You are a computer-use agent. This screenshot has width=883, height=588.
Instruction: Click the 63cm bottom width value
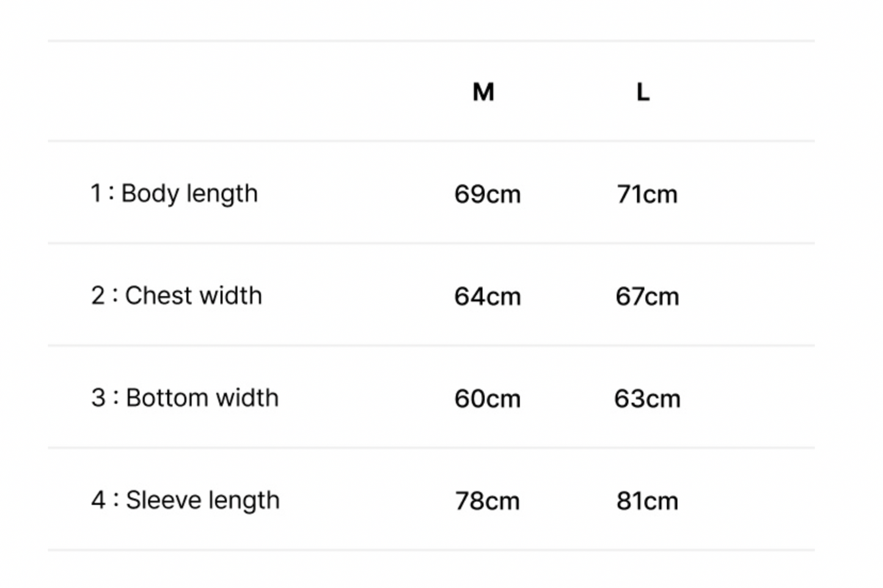(x=647, y=399)
